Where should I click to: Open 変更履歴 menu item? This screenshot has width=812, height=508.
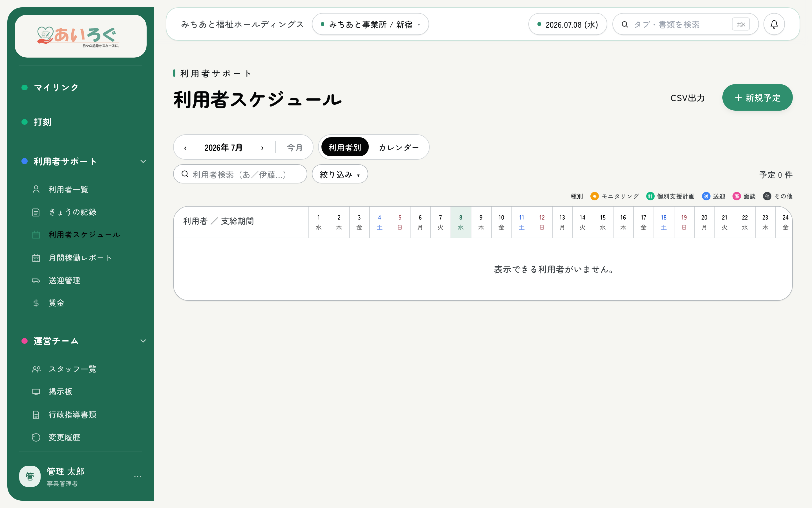tap(64, 437)
